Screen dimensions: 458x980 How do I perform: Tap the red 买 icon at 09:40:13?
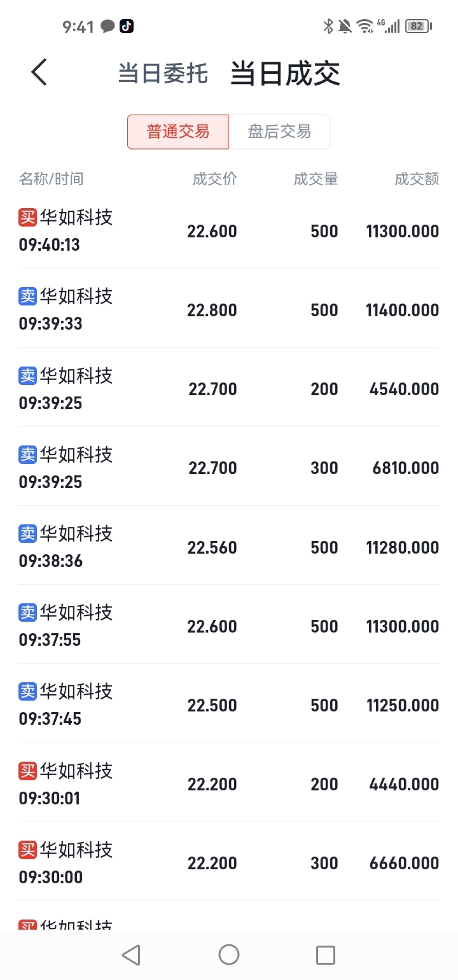(28, 217)
